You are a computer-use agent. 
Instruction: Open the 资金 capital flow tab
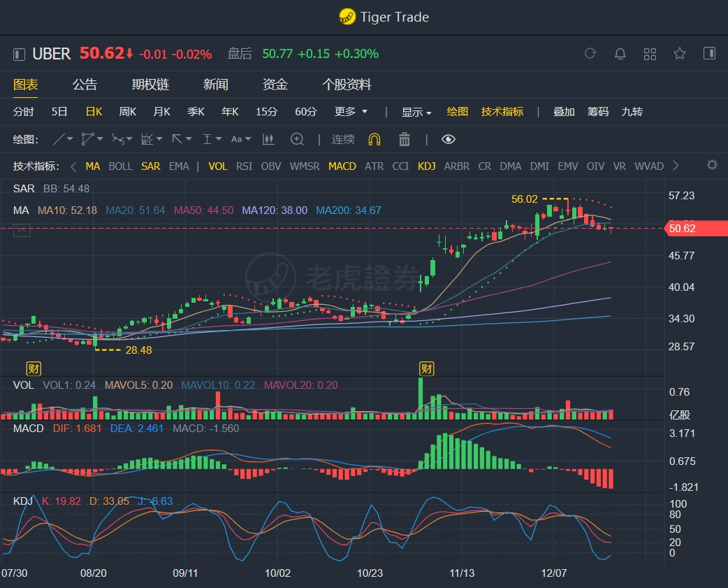pos(275,85)
